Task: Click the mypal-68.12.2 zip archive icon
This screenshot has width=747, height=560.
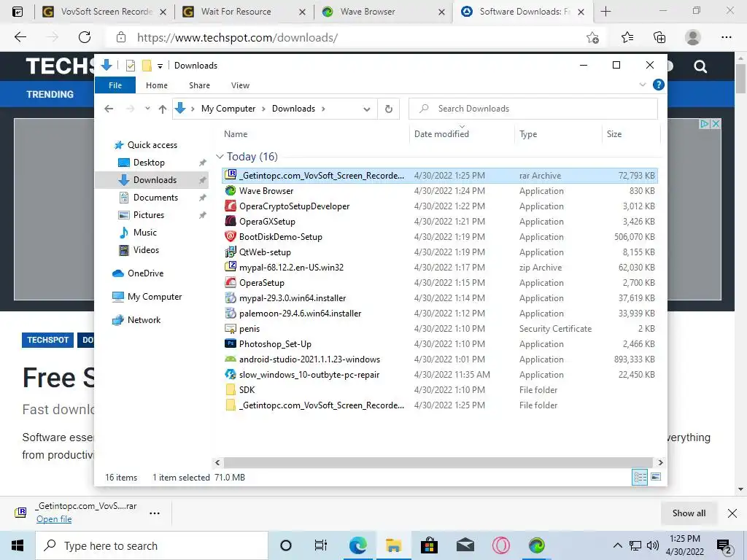Action: tap(231, 267)
